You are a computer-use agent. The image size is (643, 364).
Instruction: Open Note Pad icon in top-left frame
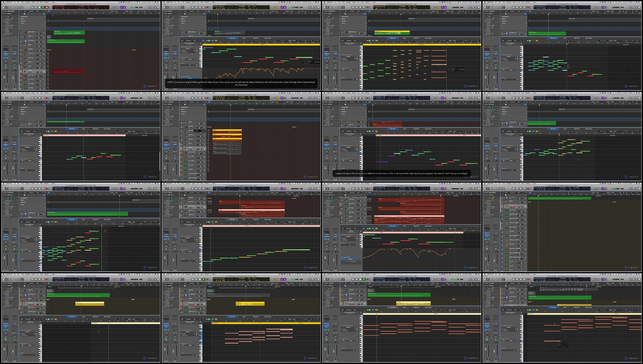(152, 7)
